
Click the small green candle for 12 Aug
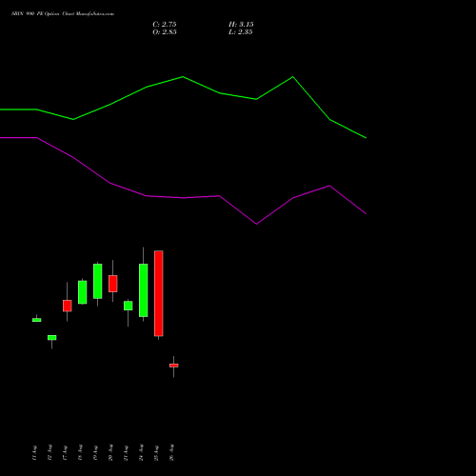pos(52,338)
